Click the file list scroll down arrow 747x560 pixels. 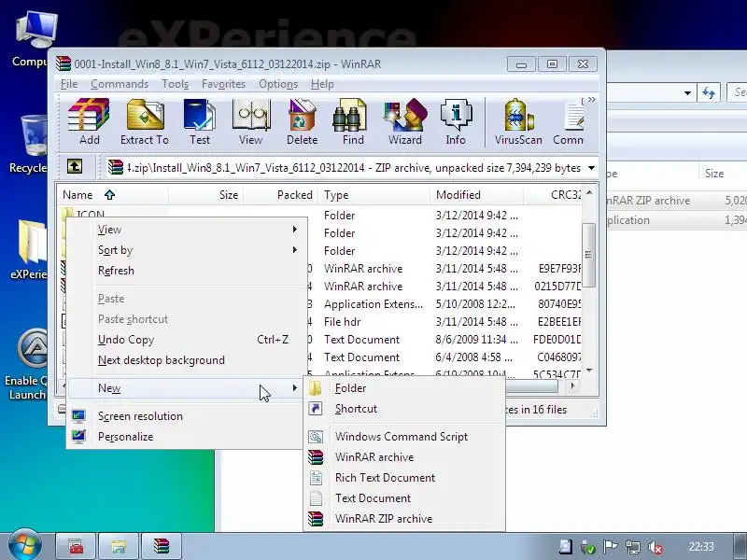point(589,371)
